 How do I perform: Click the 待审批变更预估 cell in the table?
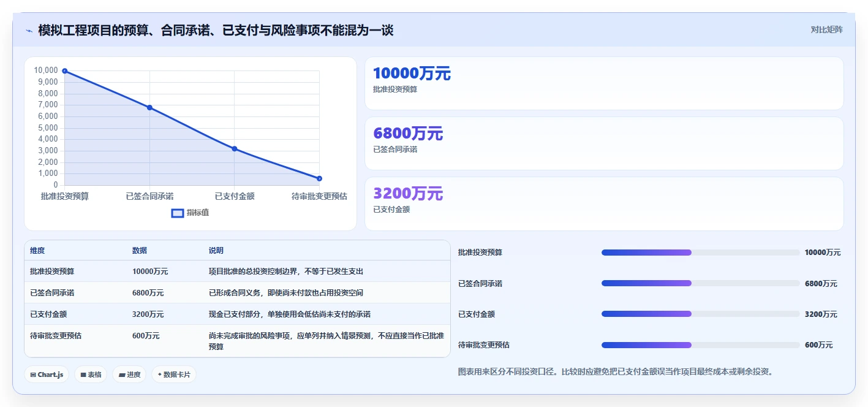coord(56,335)
